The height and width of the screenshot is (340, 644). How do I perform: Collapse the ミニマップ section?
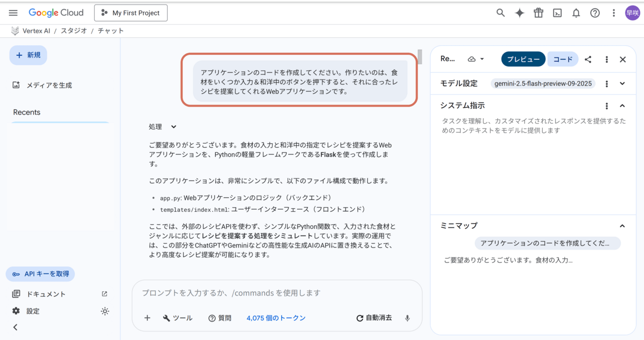click(x=622, y=226)
